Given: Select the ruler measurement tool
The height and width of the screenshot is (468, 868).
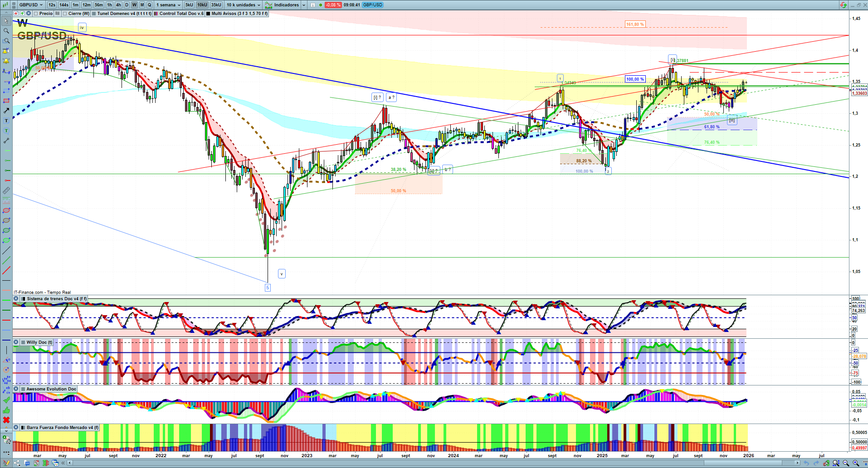Looking at the screenshot, I should point(6,190).
